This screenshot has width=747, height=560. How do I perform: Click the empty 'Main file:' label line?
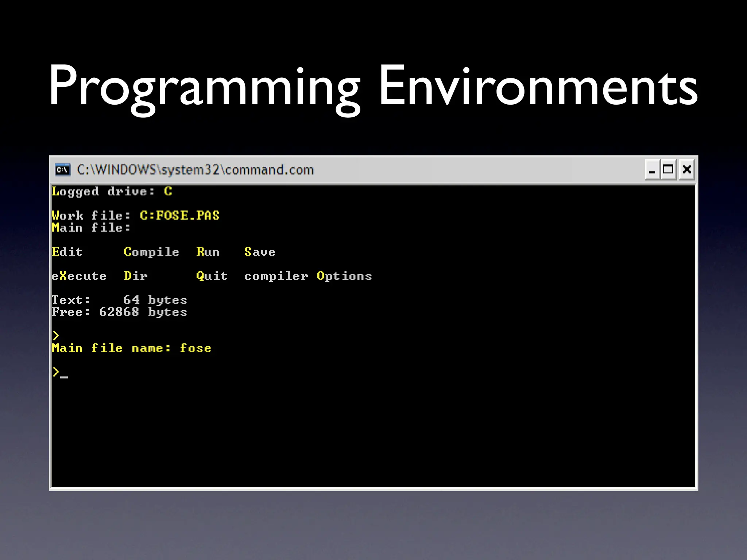91,227
